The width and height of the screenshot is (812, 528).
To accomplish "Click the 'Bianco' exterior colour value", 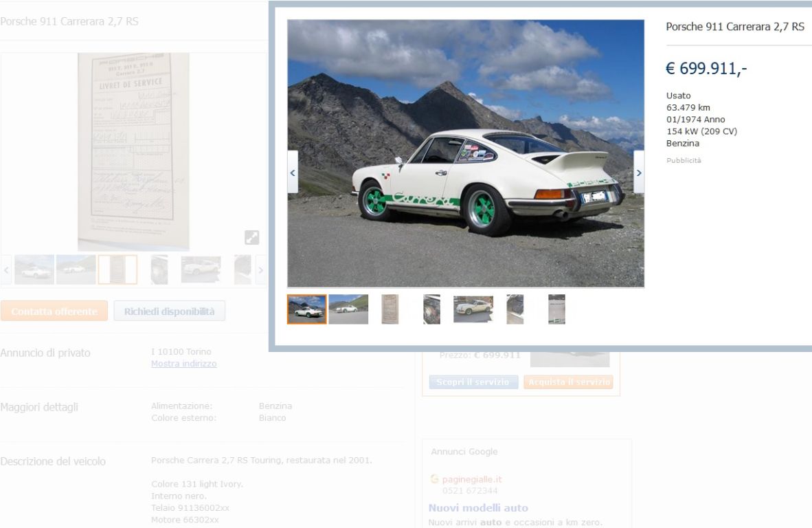I will click(x=273, y=418).
